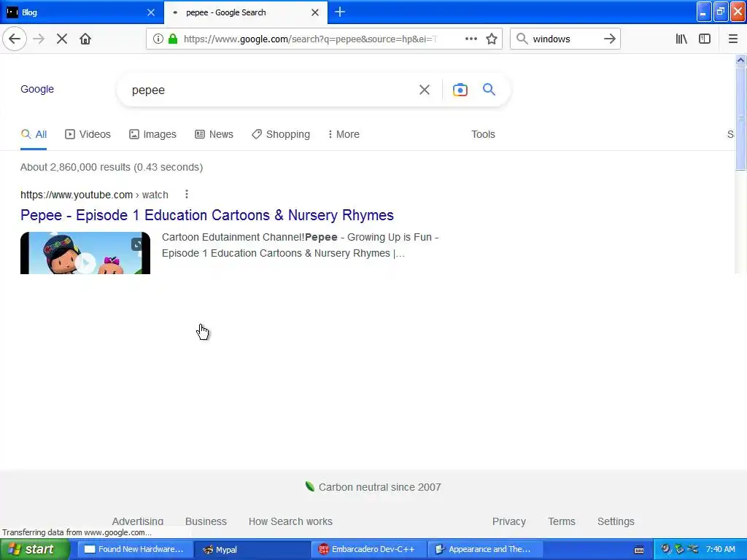
Task: Click About 2,860,000 results text
Action: click(x=112, y=167)
